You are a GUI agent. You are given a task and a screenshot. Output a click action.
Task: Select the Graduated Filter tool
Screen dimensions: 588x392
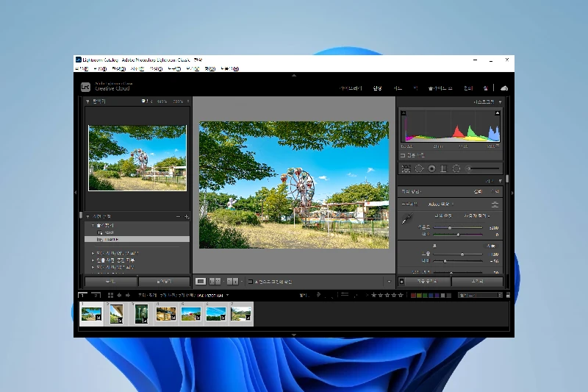point(444,168)
